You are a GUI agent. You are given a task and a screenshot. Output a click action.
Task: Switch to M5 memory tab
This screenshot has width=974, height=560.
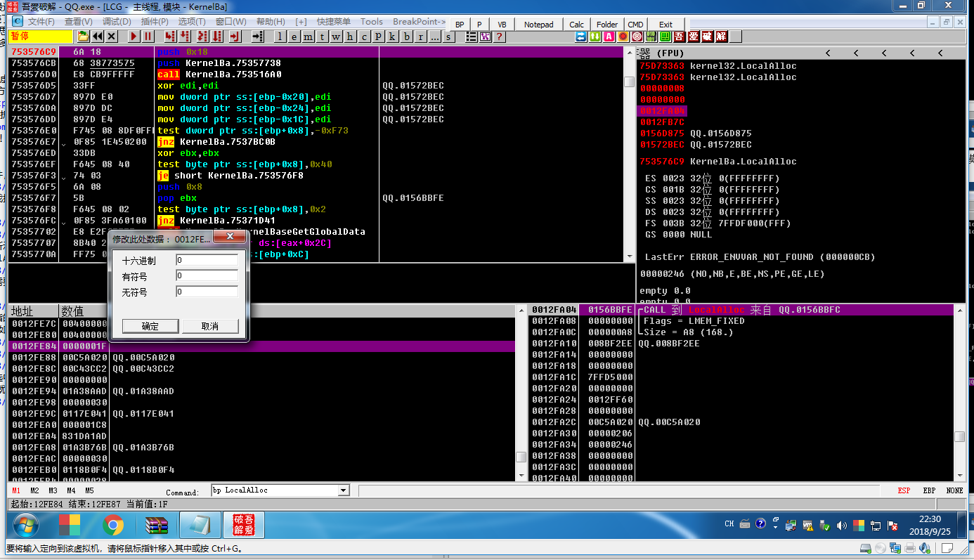tap(89, 490)
